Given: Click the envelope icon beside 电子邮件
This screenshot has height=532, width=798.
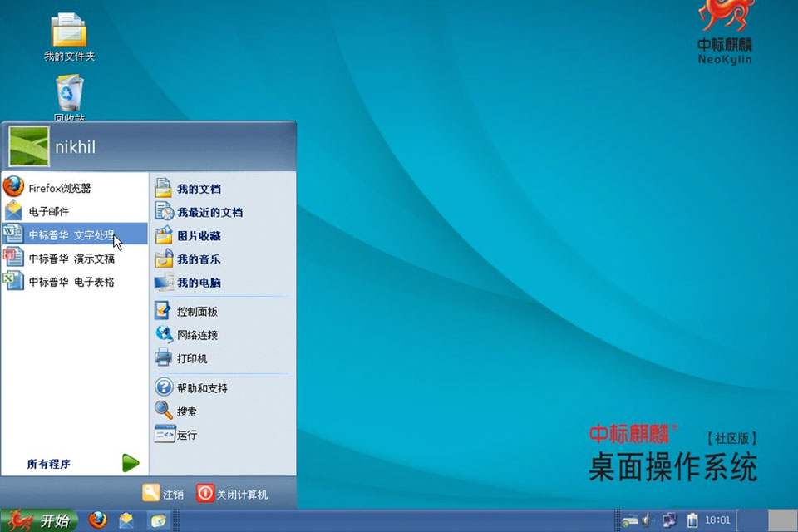Looking at the screenshot, I should point(14,211).
